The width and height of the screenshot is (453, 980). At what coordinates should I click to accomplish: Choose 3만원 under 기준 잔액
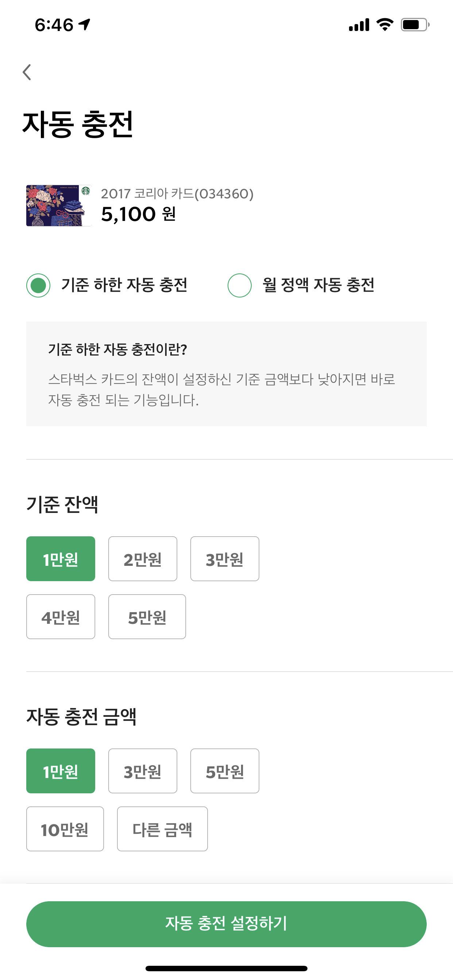225,559
